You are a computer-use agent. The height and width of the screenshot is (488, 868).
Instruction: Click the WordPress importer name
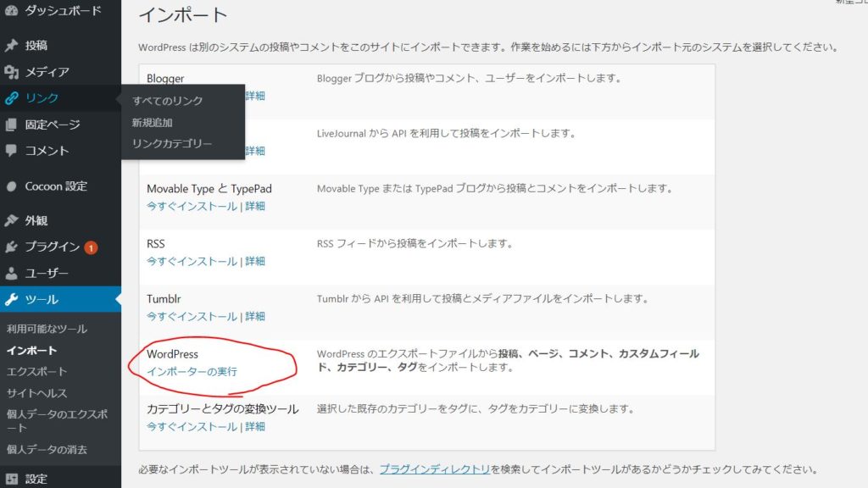tap(172, 354)
